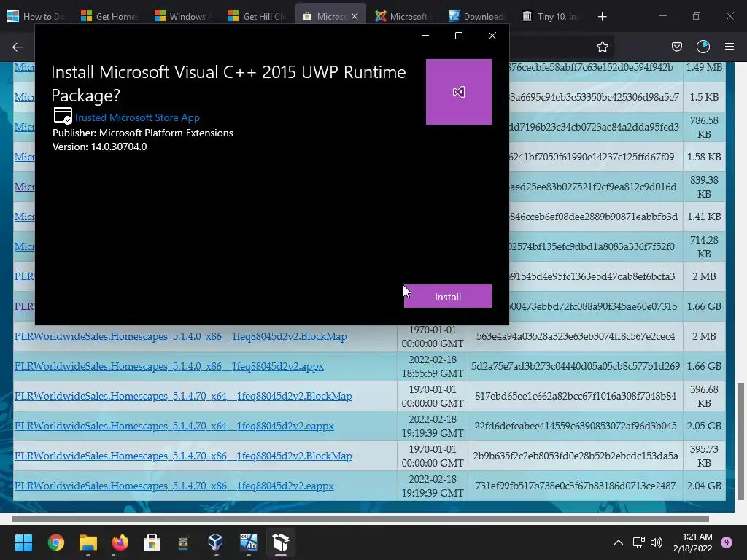Click the vertical page scrollbar thumb
Screen dimensions: 747x560
tap(741, 441)
